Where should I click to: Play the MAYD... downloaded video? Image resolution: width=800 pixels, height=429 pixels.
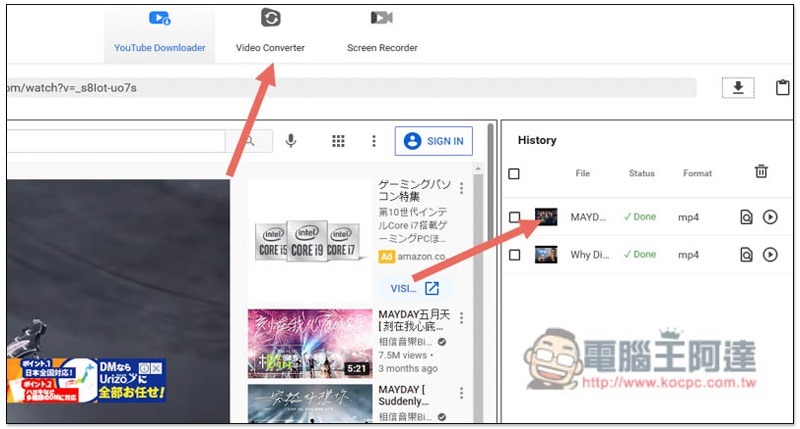tap(770, 217)
